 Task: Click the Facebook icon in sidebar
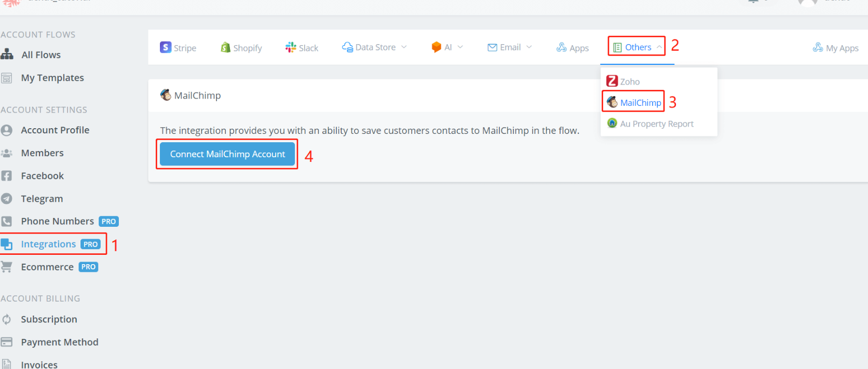click(x=7, y=176)
